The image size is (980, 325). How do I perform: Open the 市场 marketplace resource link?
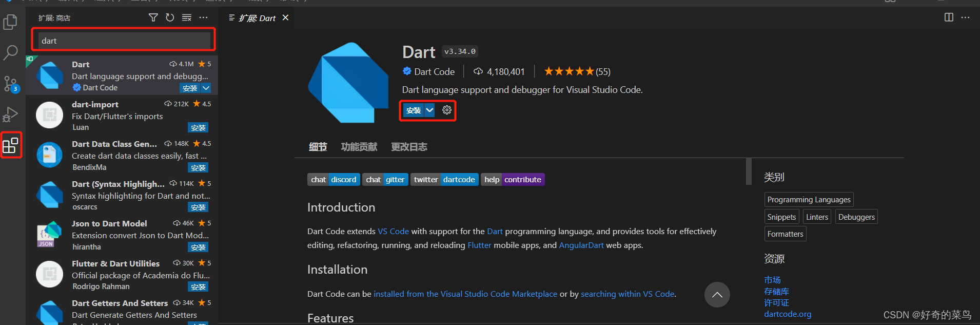point(772,280)
